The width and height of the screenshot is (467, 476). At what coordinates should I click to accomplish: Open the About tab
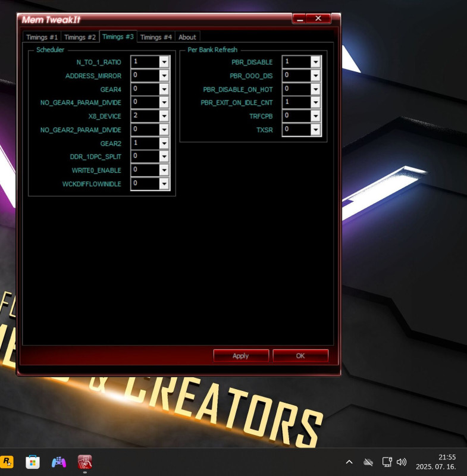pyautogui.click(x=187, y=37)
